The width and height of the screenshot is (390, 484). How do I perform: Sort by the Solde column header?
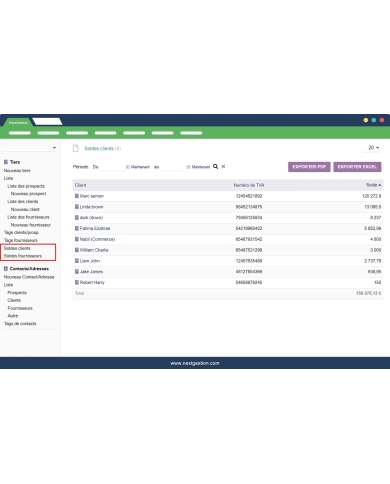point(373,185)
